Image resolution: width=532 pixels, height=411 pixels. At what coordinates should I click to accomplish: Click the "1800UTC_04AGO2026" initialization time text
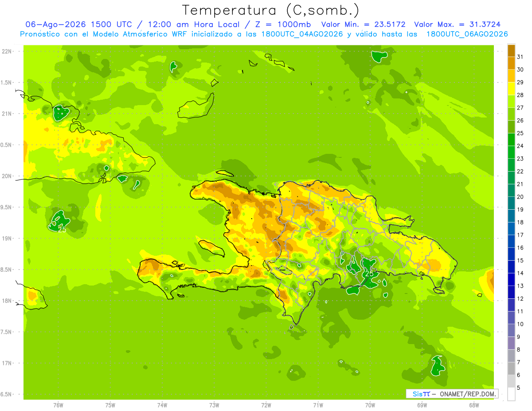pyautogui.click(x=300, y=34)
